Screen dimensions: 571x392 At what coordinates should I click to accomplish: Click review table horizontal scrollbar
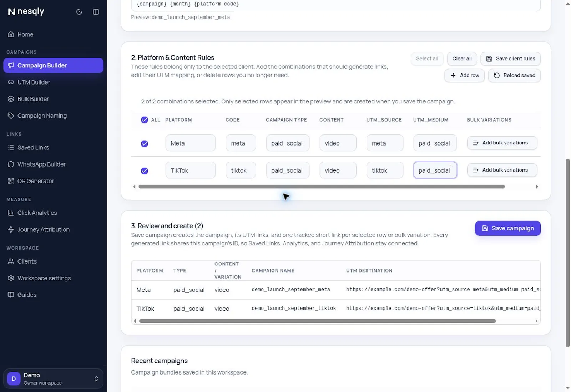317,321
